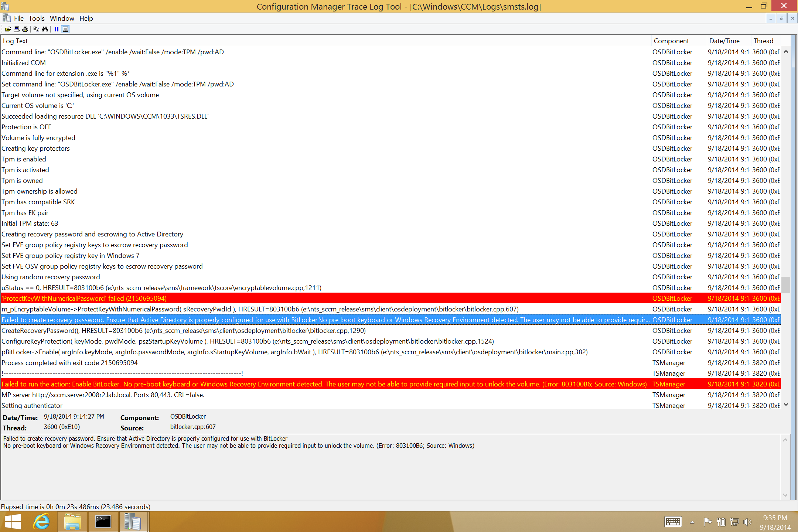Select the highlighted 'Failed to create recovery password' row
This screenshot has width=798, height=532.
[x=391, y=320]
